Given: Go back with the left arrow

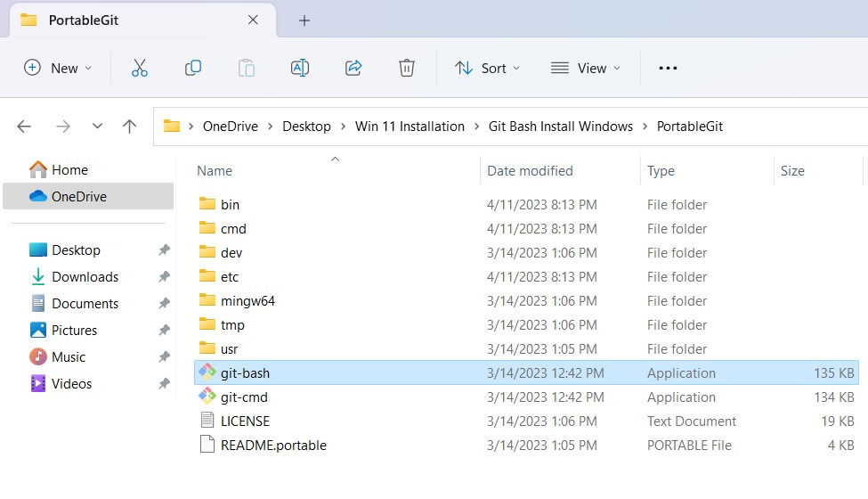Looking at the screenshot, I should (24, 127).
